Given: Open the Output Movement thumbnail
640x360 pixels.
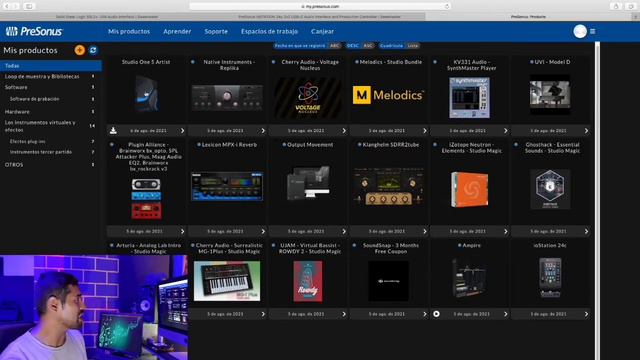Looking at the screenshot, I should click(308, 183).
